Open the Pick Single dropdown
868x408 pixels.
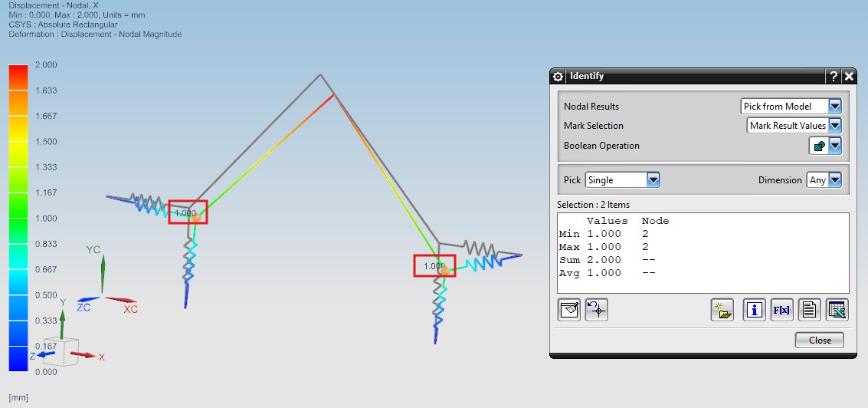pyautogui.click(x=623, y=180)
